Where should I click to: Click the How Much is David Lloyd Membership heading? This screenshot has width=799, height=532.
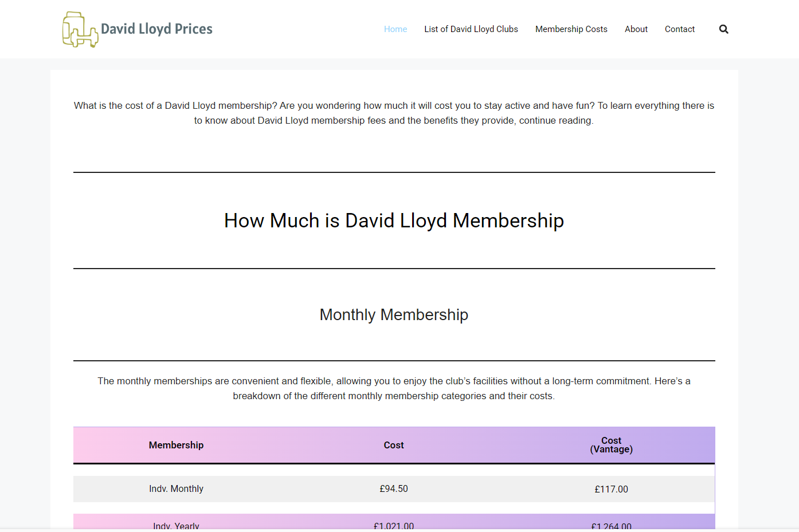394,220
